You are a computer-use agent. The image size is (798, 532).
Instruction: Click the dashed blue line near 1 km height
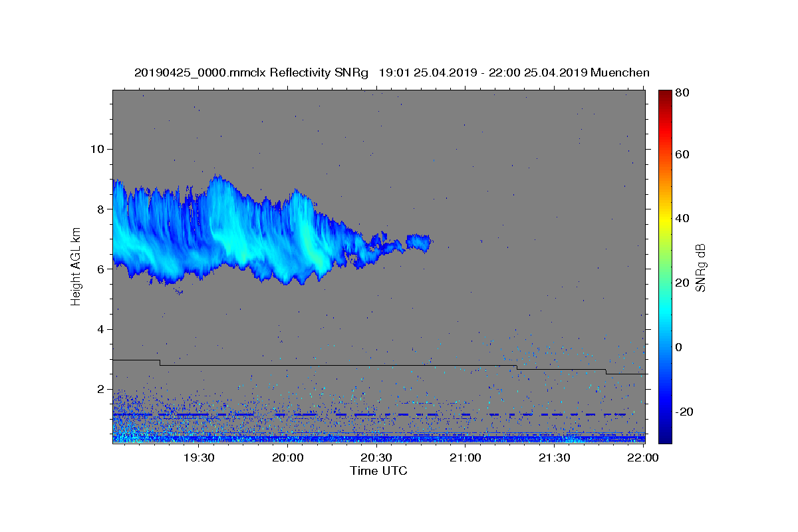click(x=369, y=414)
